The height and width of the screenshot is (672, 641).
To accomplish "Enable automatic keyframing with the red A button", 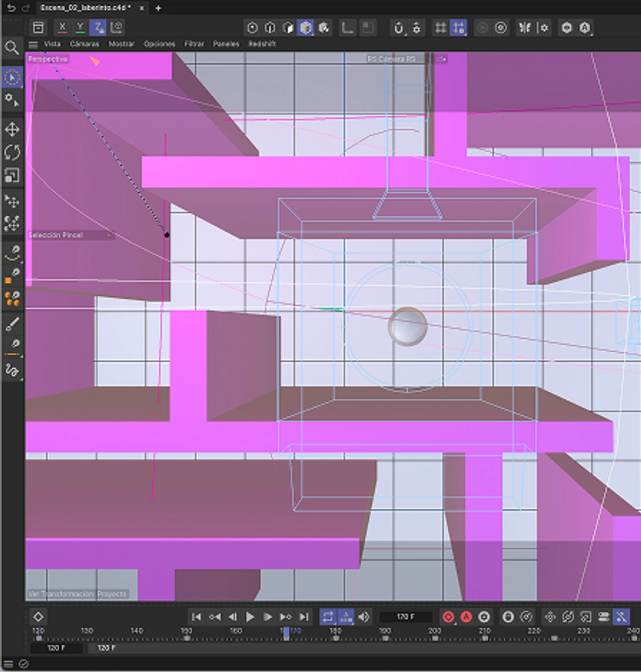I will [467, 616].
